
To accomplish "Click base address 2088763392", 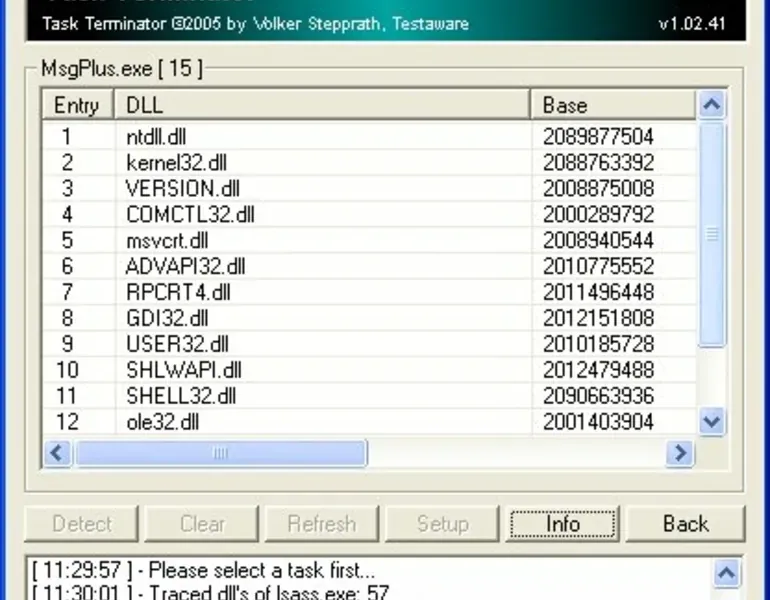I will (598, 163).
